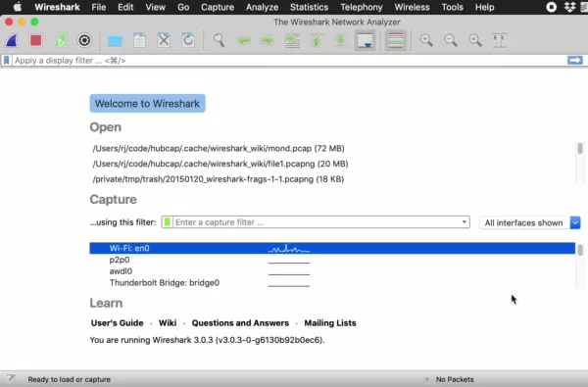Go to specified packet icon
Screen dimensions: 588x387
292,40
